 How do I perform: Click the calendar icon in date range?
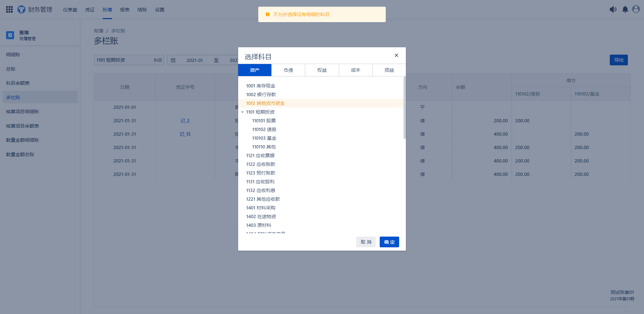173,60
